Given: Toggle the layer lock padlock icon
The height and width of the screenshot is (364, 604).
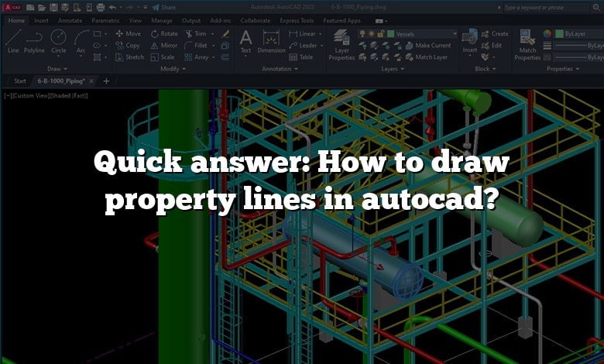Looking at the screenshot, I should point(381,34).
